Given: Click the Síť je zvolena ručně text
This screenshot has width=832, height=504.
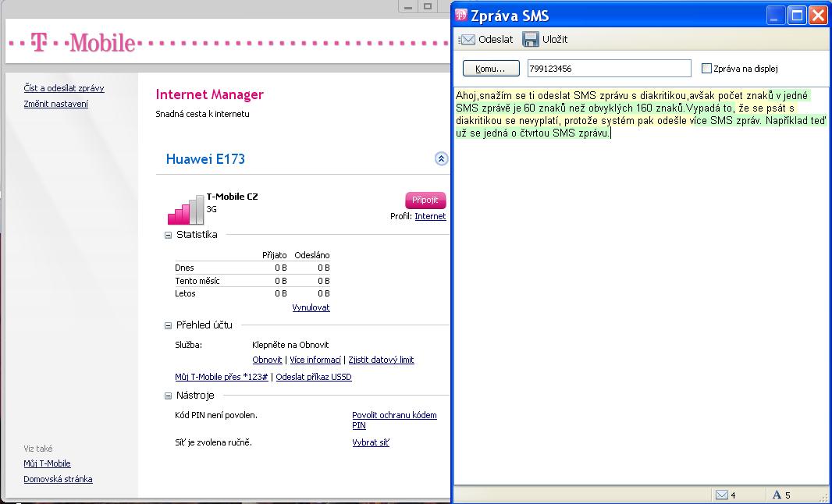Looking at the screenshot, I should pyautogui.click(x=213, y=442).
